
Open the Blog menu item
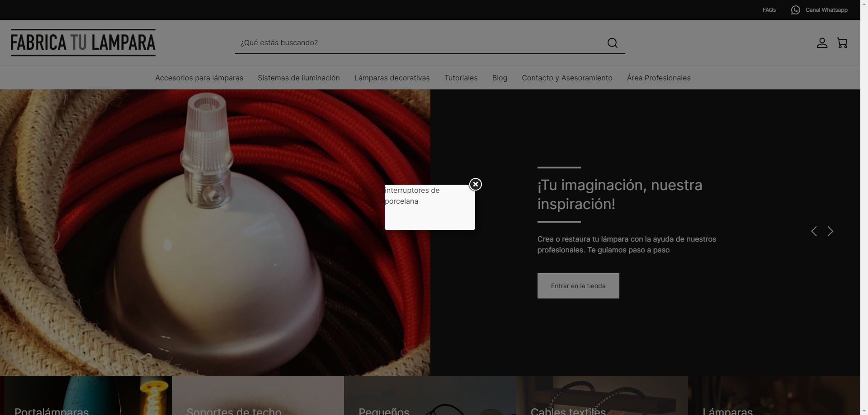500,78
